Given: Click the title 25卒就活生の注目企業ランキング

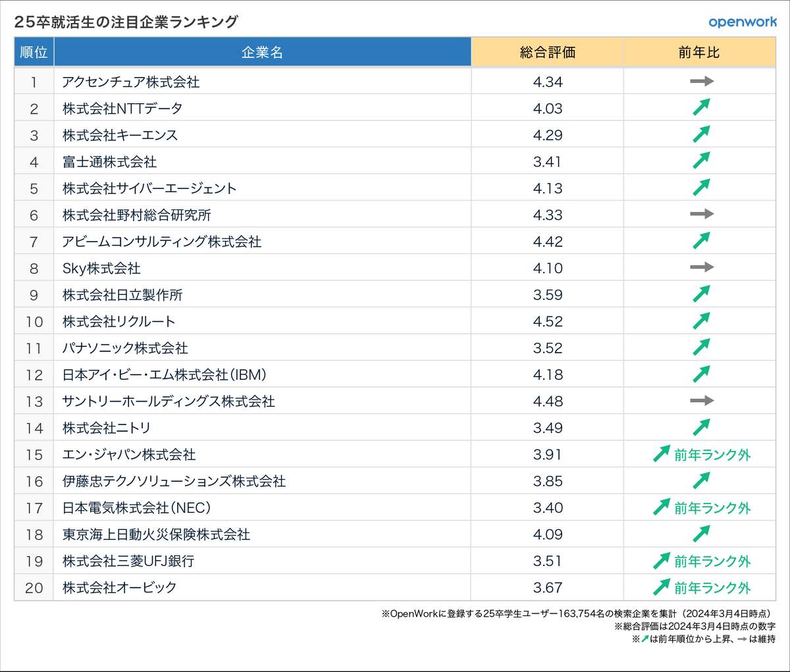Looking at the screenshot, I should (x=126, y=22).
